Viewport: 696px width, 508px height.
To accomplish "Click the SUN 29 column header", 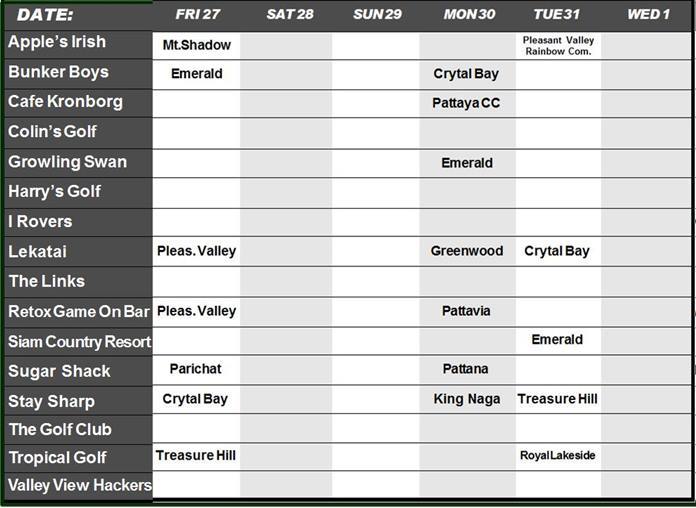I will [x=377, y=15].
